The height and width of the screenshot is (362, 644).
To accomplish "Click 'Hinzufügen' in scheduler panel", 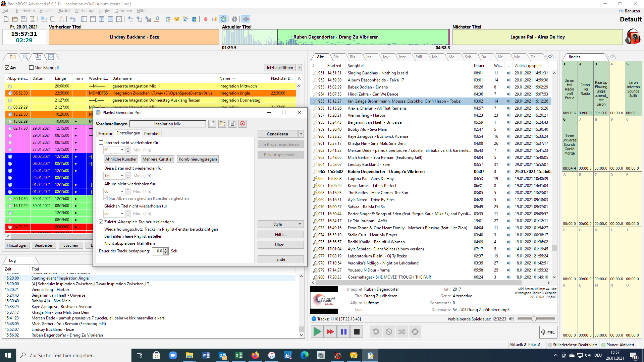I will (17, 245).
